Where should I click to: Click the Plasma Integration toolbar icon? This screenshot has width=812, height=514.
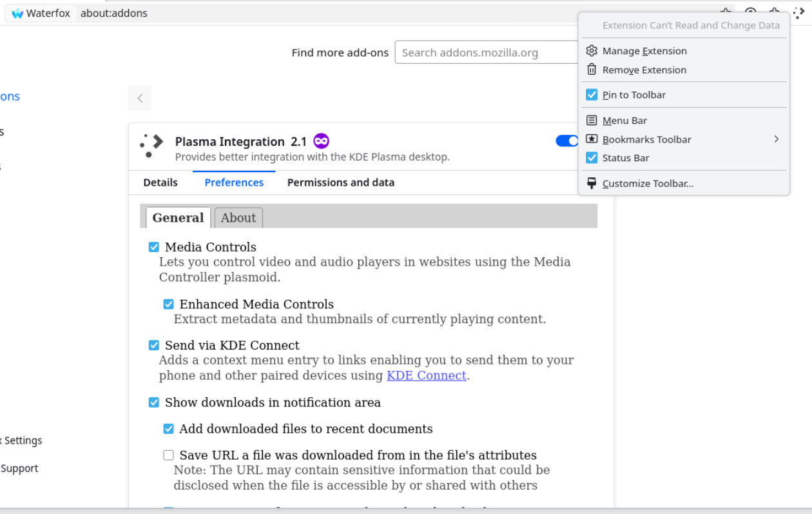point(799,13)
